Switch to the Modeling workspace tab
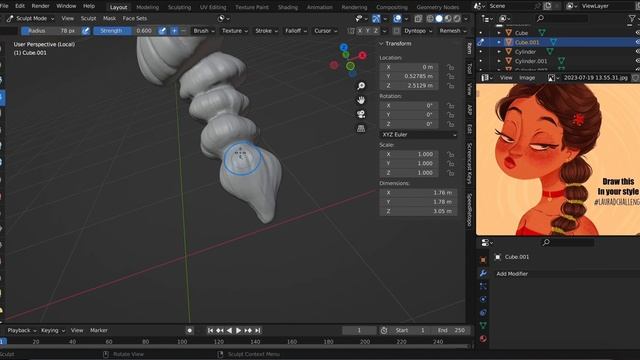Viewport: 640px width, 360px height. (x=147, y=7)
